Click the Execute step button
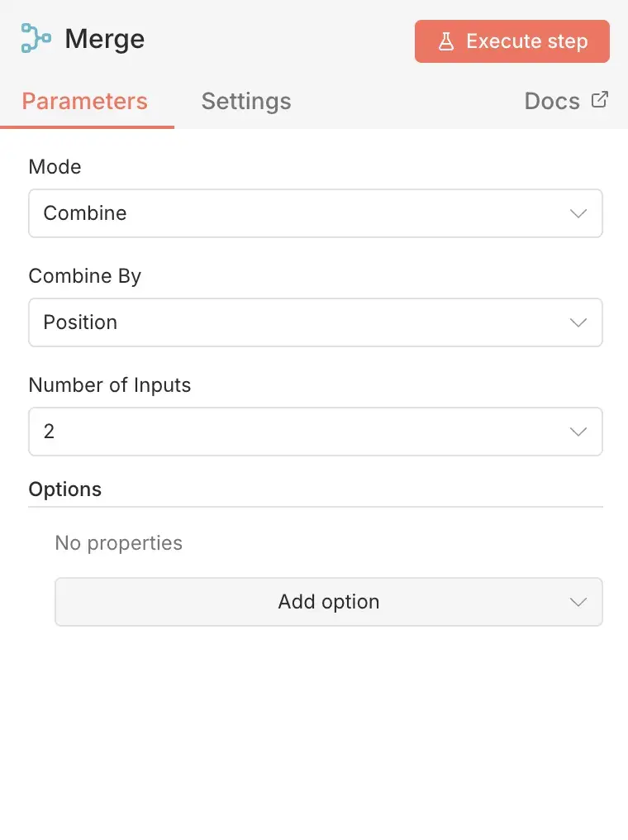Viewport: 628px width, 840px height. point(511,41)
